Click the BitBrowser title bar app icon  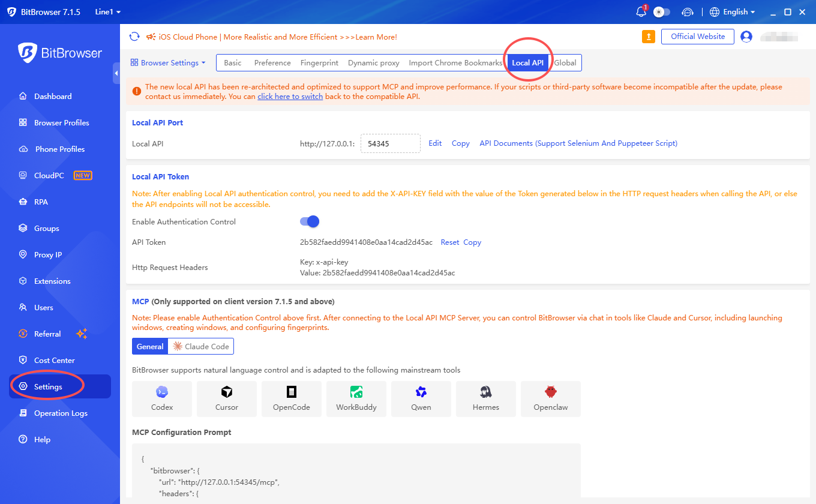tap(11, 12)
